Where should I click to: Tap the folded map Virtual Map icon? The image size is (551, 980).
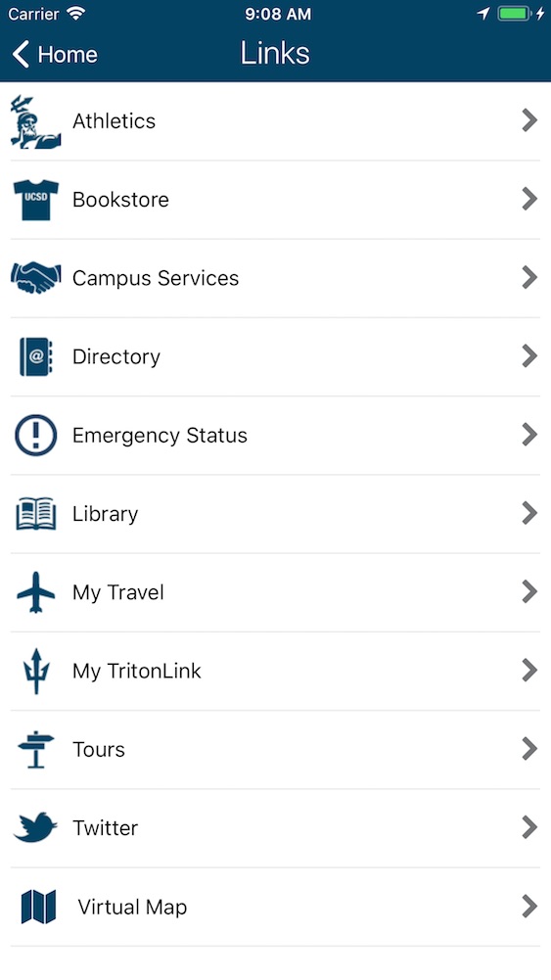coord(38,907)
